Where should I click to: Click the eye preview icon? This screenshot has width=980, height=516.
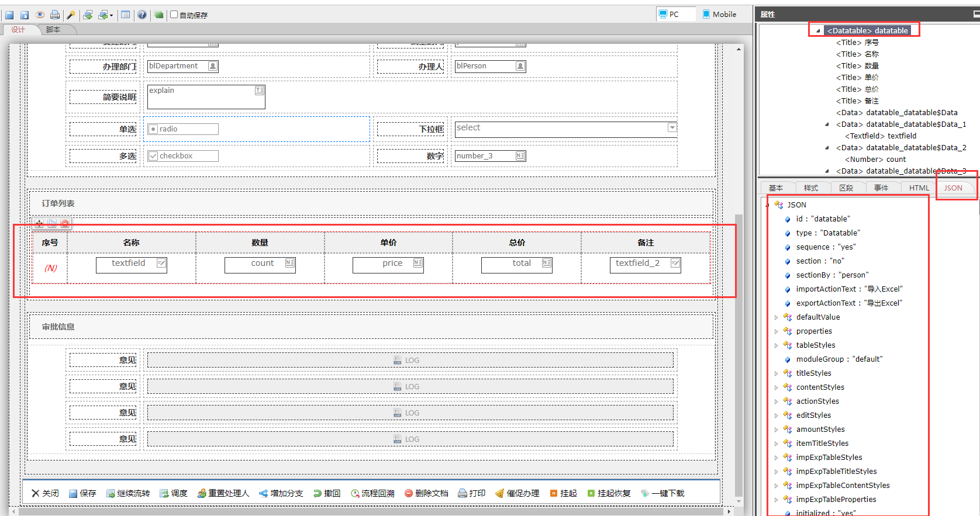[x=40, y=15]
